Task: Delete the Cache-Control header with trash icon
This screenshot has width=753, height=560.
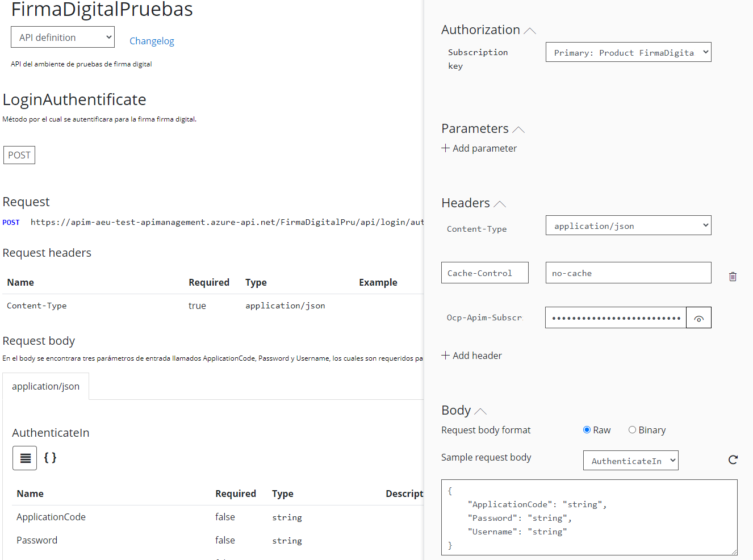Action: [733, 277]
